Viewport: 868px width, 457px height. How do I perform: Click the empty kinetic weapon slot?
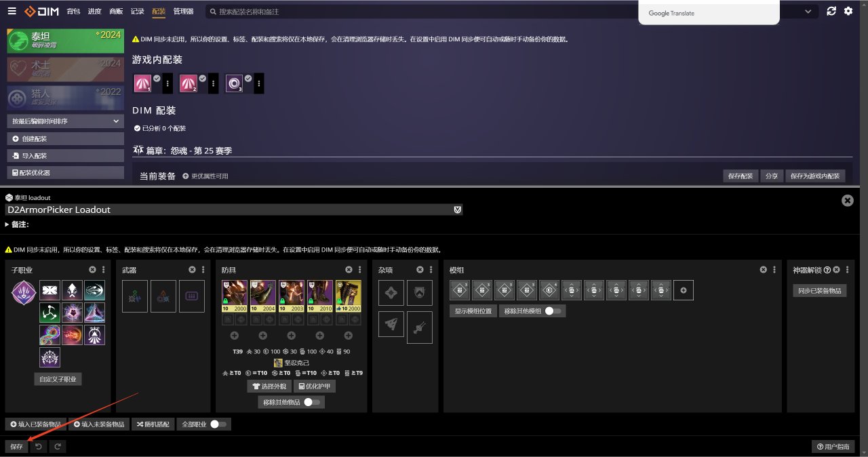[135, 296]
